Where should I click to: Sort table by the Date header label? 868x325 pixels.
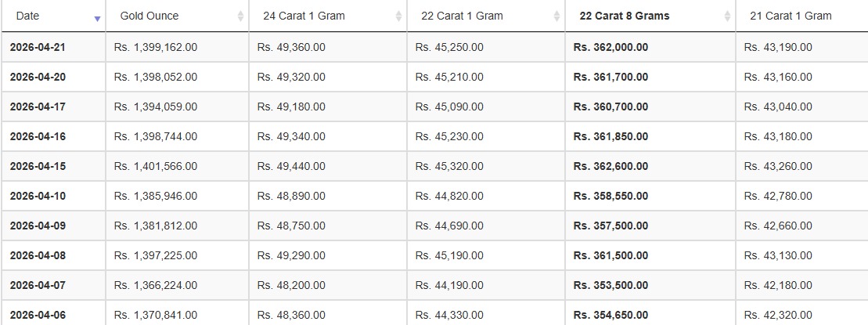27,16
